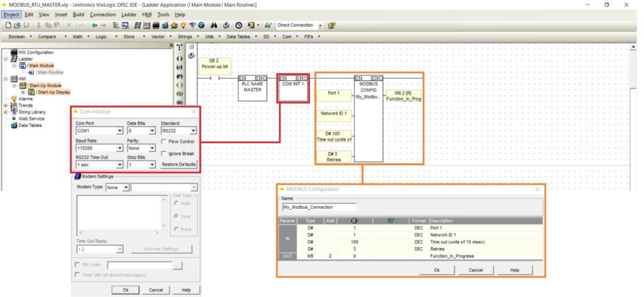Click Cancel in the Com Initialize dialog

[x=156, y=289]
